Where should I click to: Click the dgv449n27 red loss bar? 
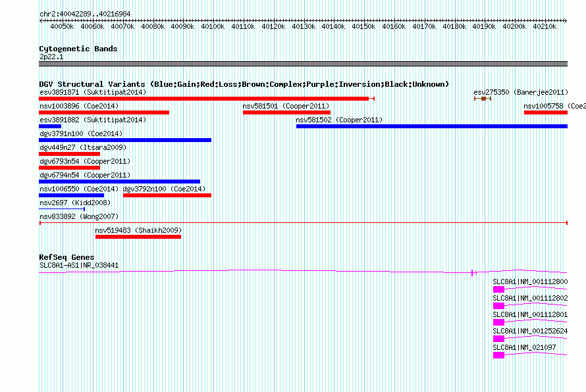(x=70, y=154)
